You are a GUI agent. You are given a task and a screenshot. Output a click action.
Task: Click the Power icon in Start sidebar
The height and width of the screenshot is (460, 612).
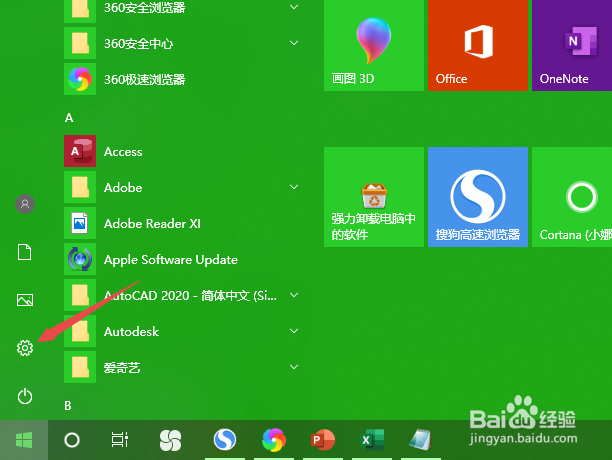pos(25,396)
